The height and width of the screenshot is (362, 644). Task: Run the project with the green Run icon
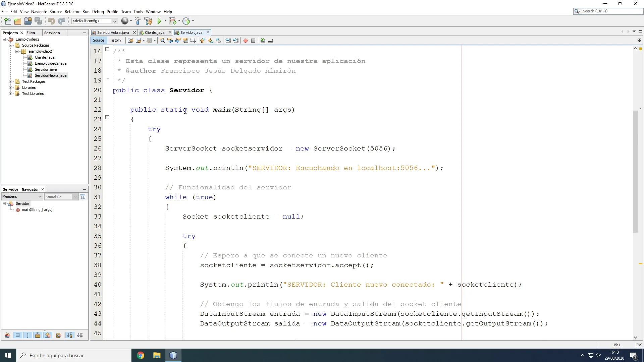(x=160, y=21)
